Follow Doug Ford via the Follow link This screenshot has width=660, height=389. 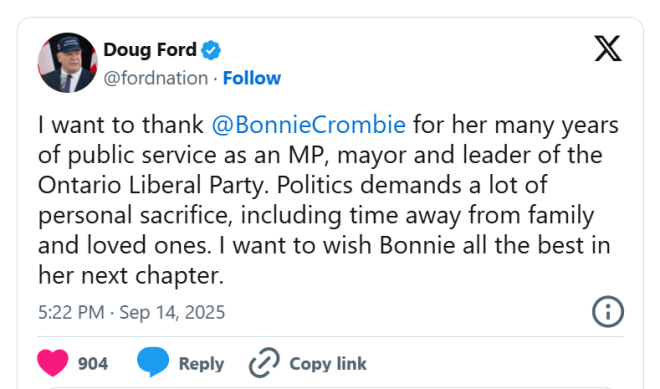252,78
